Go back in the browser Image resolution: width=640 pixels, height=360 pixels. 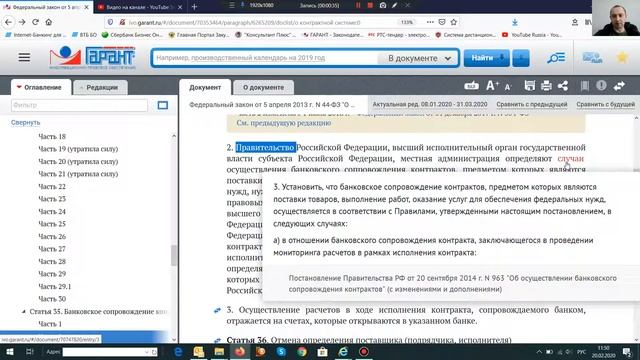coord(9,22)
